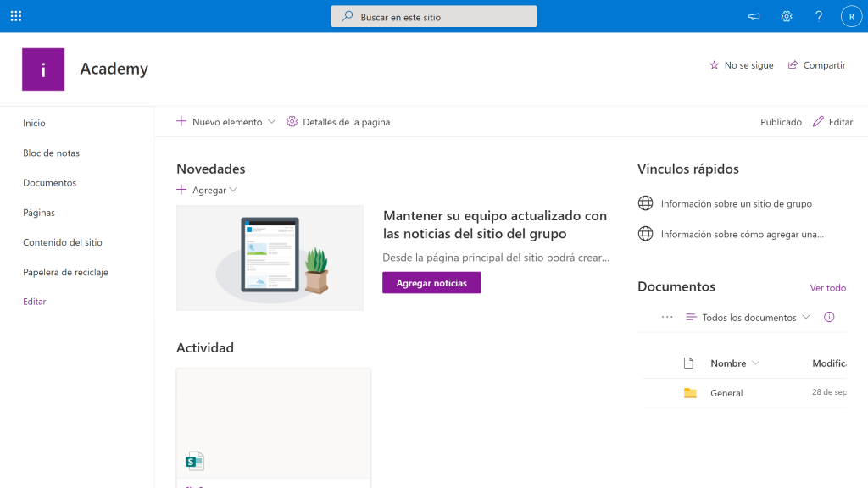The width and height of the screenshot is (868, 488).
Task: Select Inicio in the site navigation
Action: click(34, 123)
